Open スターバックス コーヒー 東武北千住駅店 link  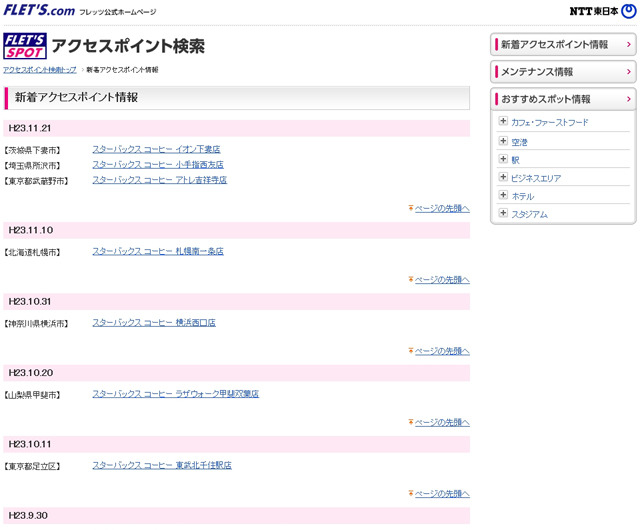point(162,465)
